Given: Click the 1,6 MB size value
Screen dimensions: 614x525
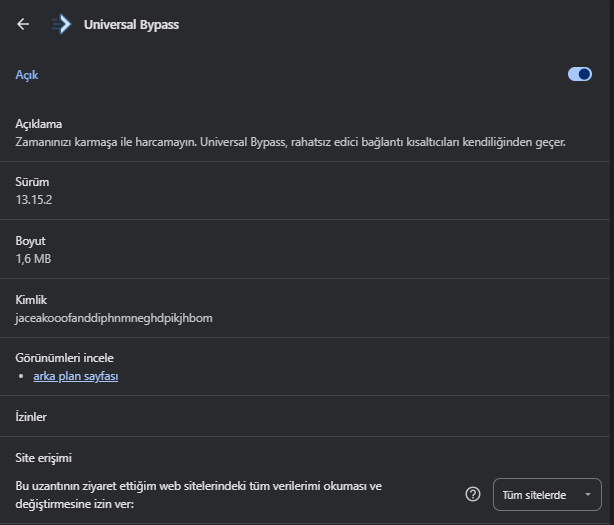Looking at the screenshot, I should (x=34, y=259).
